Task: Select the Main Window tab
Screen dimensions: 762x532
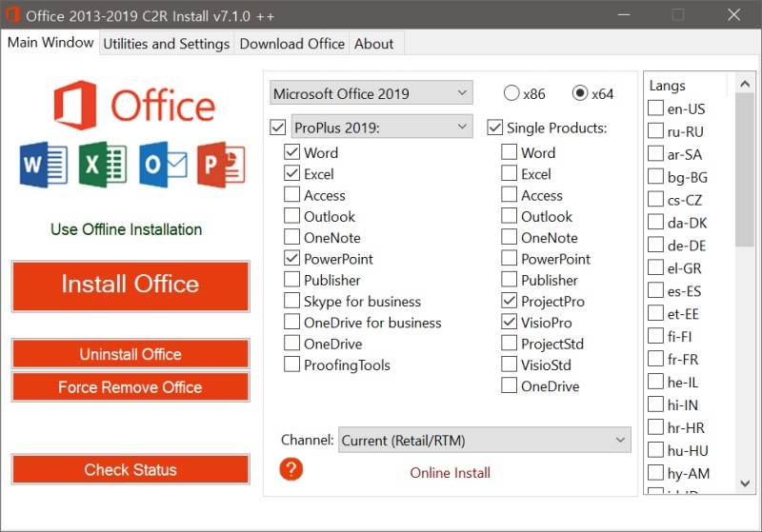Action: coord(50,43)
